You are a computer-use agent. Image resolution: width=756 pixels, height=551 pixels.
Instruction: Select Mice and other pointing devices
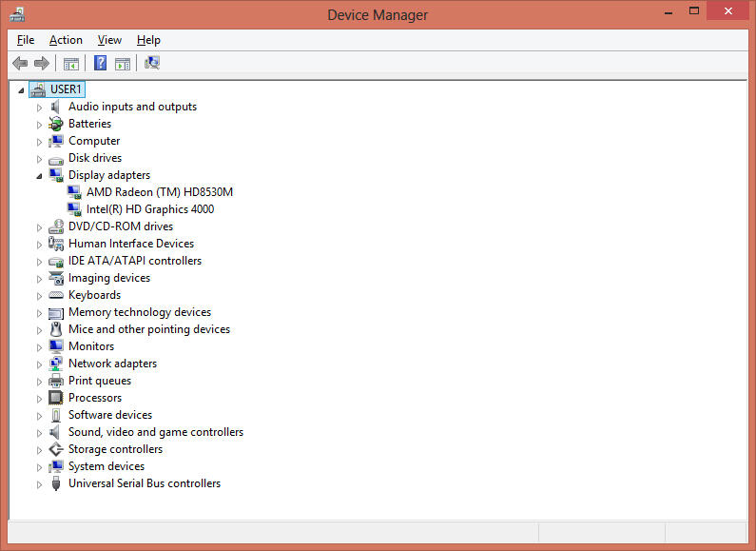(x=148, y=329)
